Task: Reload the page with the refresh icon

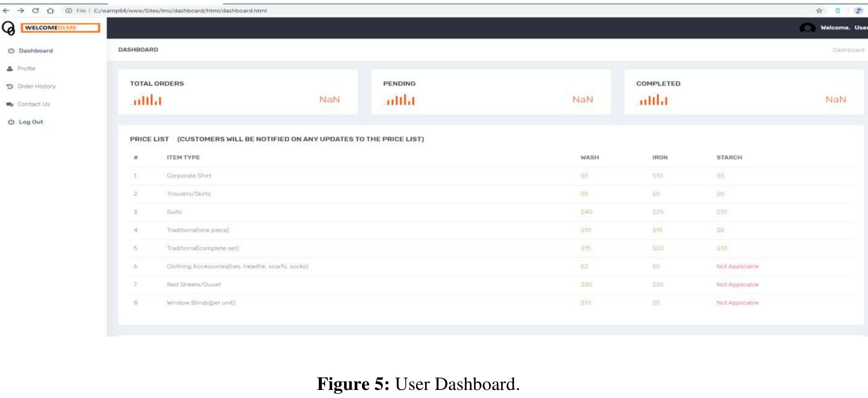Action: 35,10
